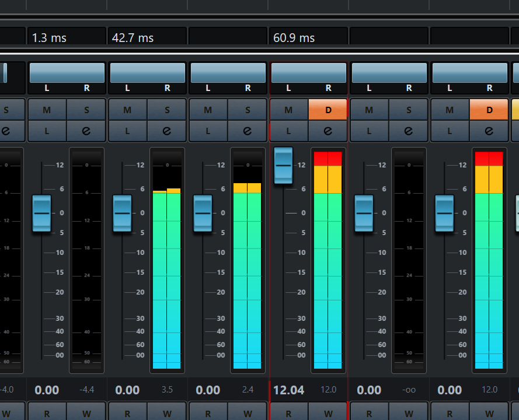Click the 12.04 volume value field

(x=288, y=390)
